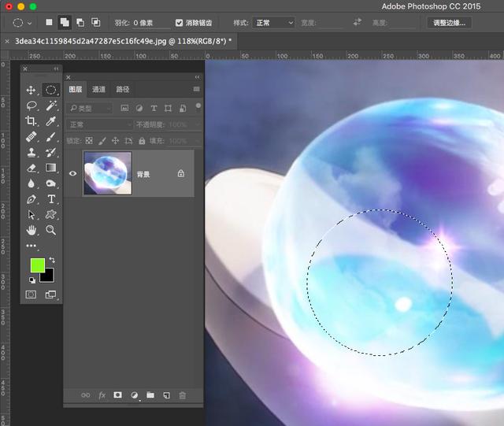Click the green foreground color swatch

click(37, 265)
